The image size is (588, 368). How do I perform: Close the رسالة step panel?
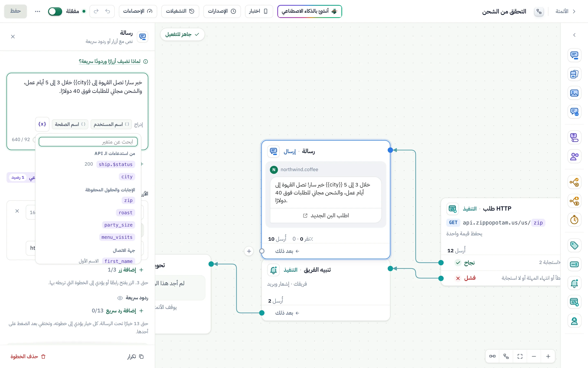(13, 37)
